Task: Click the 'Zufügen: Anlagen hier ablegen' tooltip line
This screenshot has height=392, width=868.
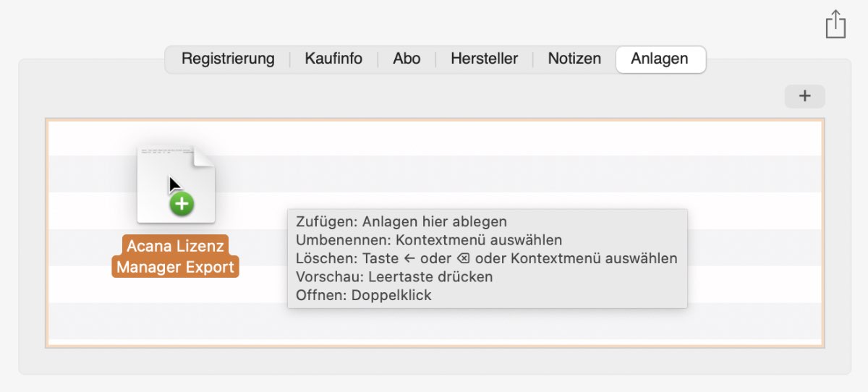Action: 401,221
